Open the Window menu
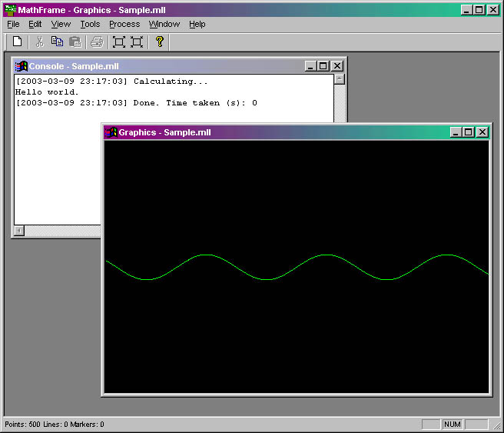The width and height of the screenshot is (504, 433). tap(164, 24)
